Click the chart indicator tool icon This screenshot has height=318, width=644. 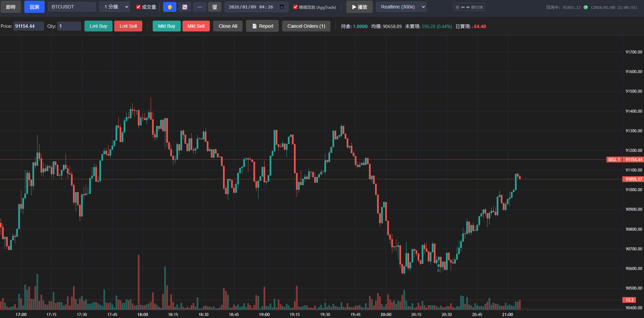(x=185, y=7)
